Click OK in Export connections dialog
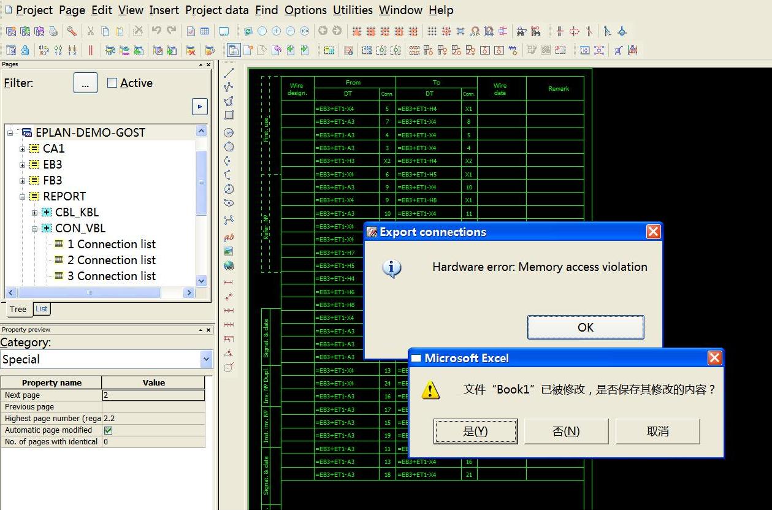The height and width of the screenshot is (532, 772). point(586,327)
